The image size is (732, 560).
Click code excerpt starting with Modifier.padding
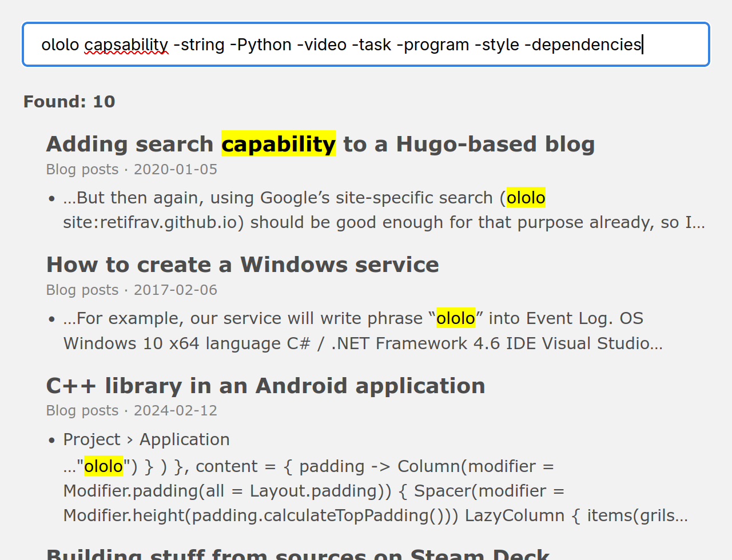375,491
